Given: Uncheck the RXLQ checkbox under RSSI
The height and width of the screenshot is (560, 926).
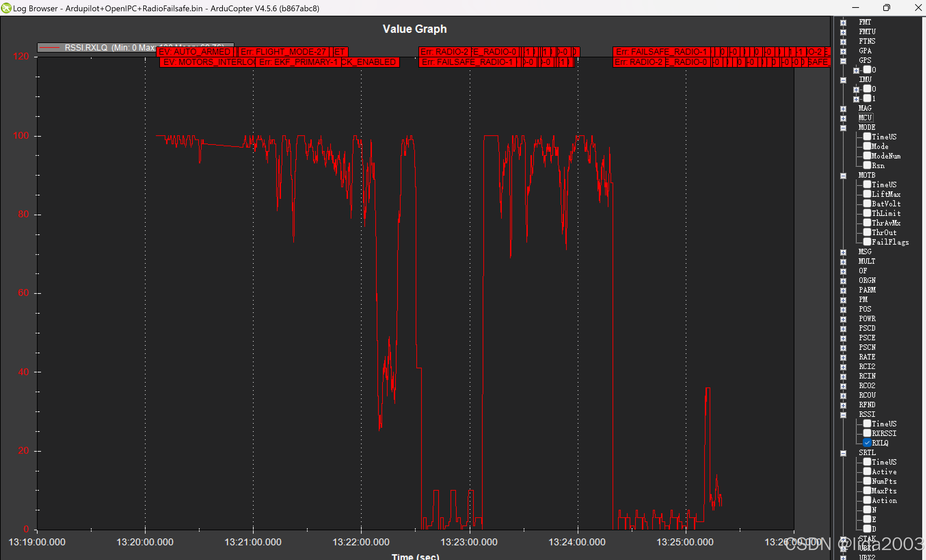Looking at the screenshot, I should tap(867, 443).
